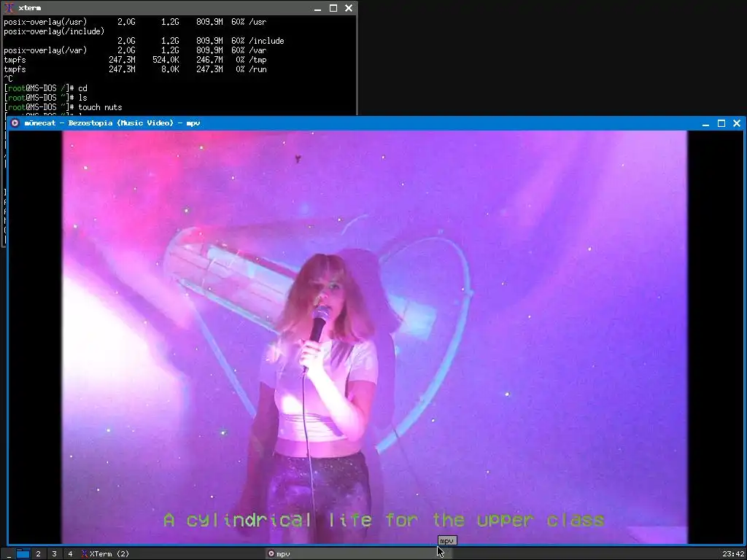This screenshot has height=560, width=747.
Task: Close the xterm window
Action: click(x=349, y=8)
